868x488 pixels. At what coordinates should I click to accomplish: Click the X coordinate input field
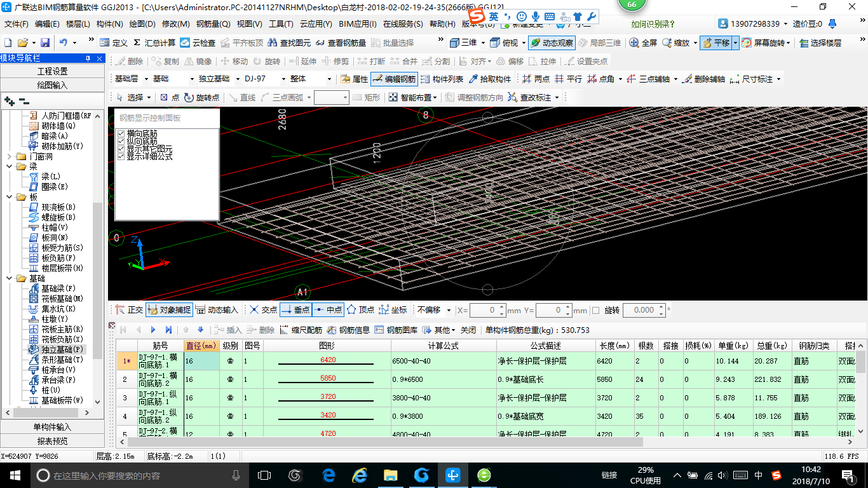coord(487,310)
